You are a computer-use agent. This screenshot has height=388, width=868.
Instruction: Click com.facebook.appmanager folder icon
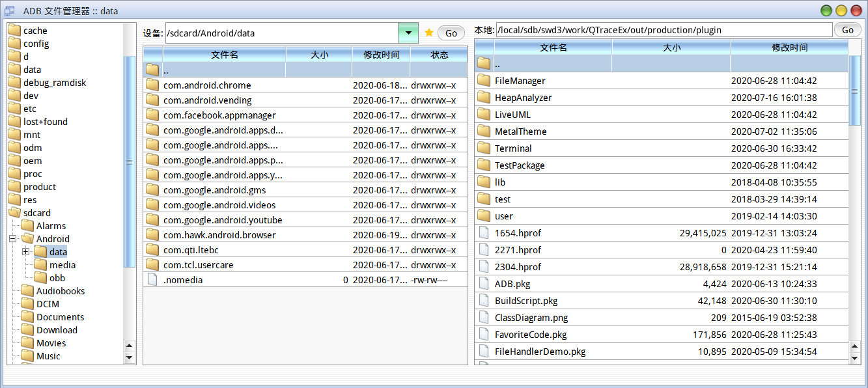click(x=152, y=115)
